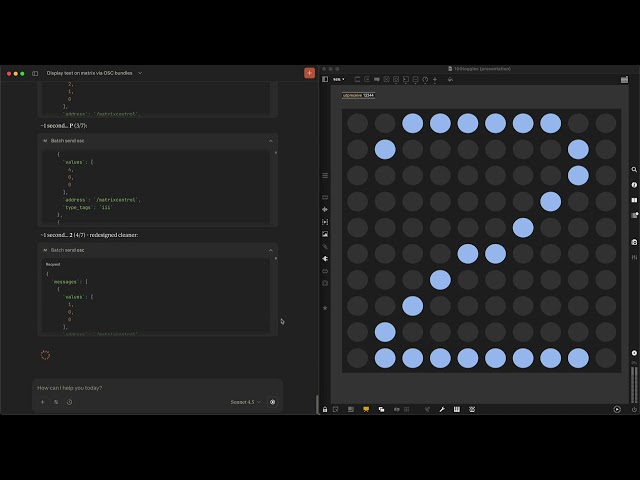Screen dimensions: 640x480
Task: Click the patcher windows icon in bottom toolbar
Action: 381,409
